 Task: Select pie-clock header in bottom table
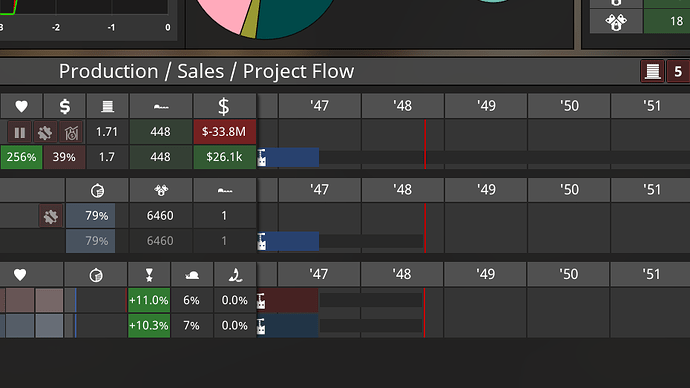[x=96, y=275]
